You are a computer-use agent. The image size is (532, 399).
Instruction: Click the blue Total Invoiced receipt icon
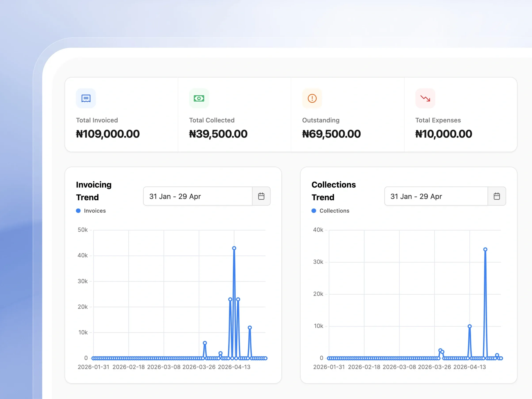[x=86, y=98]
